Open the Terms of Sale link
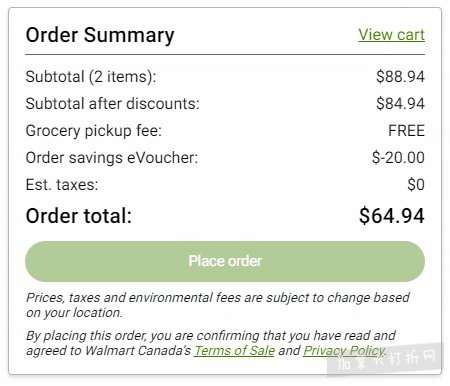Screen dimensions: 450x386 tap(235, 350)
